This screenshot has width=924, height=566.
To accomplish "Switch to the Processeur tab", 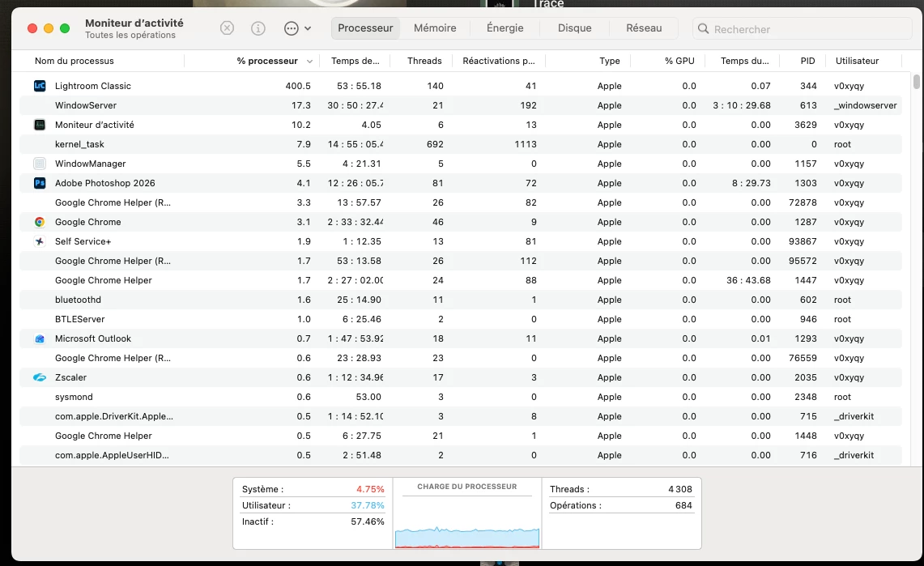I will click(365, 28).
